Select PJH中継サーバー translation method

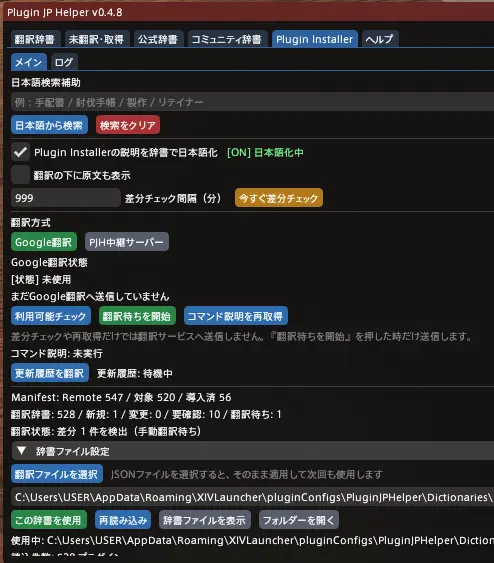(x=127, y=242)
